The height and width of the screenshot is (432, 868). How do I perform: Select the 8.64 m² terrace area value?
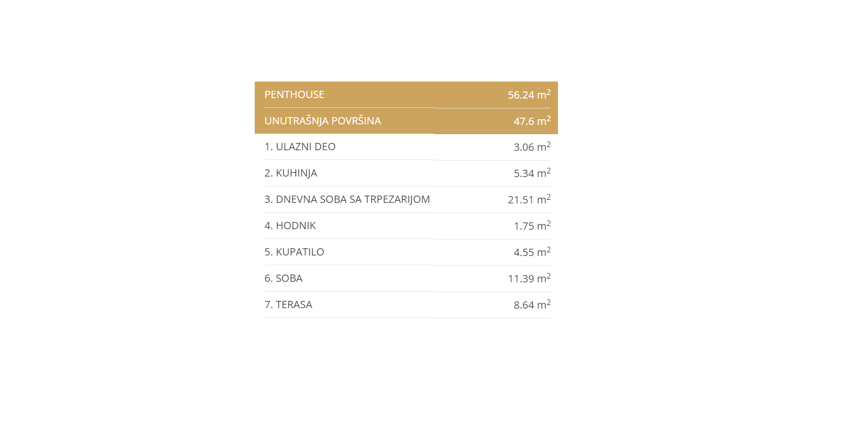click(x=531, y=305)
